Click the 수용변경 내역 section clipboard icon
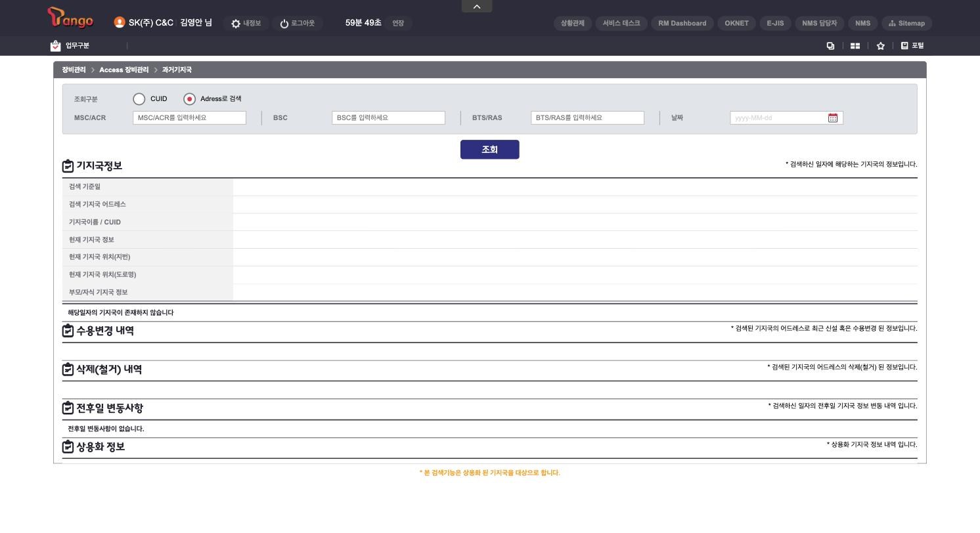980x533 pixels. (x=68, y=331)
